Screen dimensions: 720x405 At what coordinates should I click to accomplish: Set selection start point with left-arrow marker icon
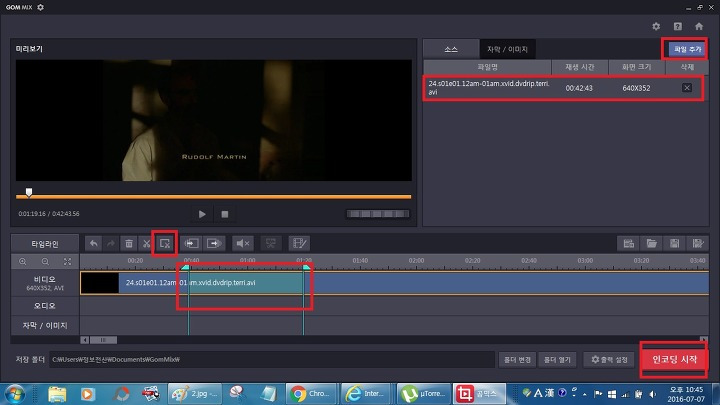[191, 243]
